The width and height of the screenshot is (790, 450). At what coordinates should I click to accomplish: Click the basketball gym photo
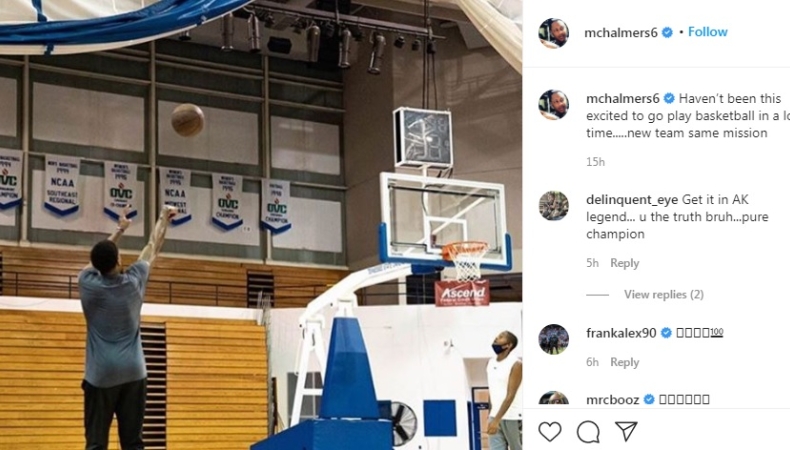261,225
